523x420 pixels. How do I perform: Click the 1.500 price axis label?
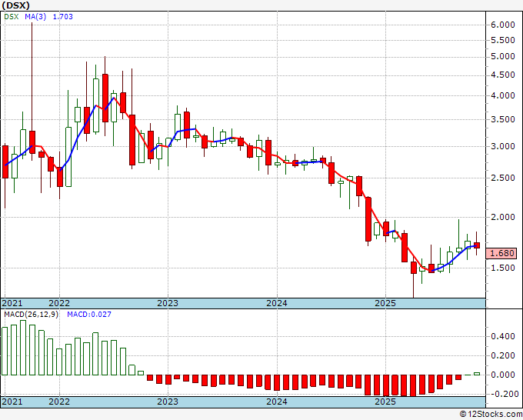coord(503,268)
